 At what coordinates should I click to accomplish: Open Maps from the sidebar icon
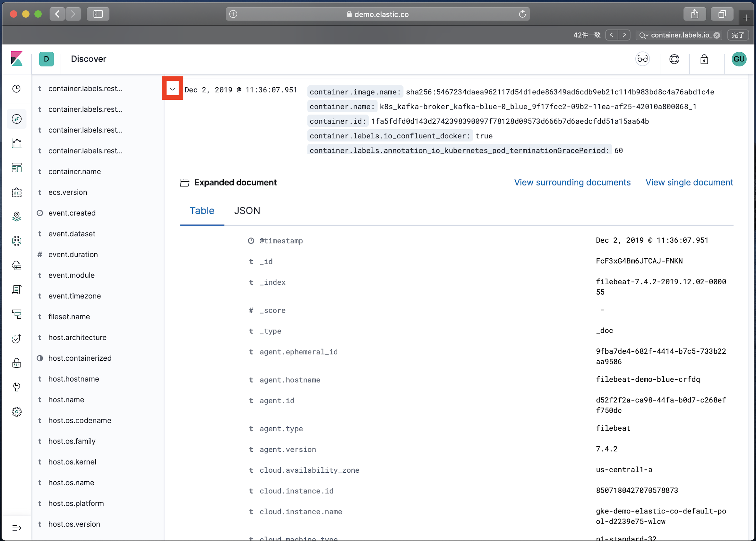pyautogui.click(x=17, y=217)
